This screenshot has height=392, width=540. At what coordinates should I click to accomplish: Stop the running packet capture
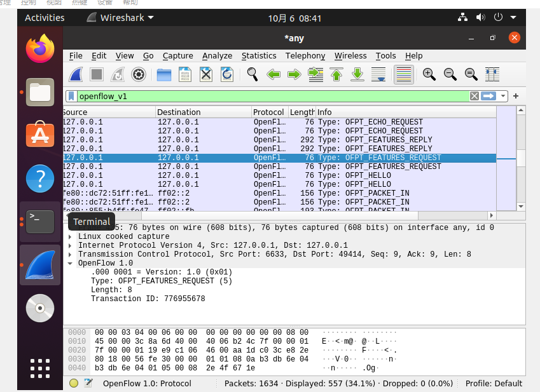(97, 74)
